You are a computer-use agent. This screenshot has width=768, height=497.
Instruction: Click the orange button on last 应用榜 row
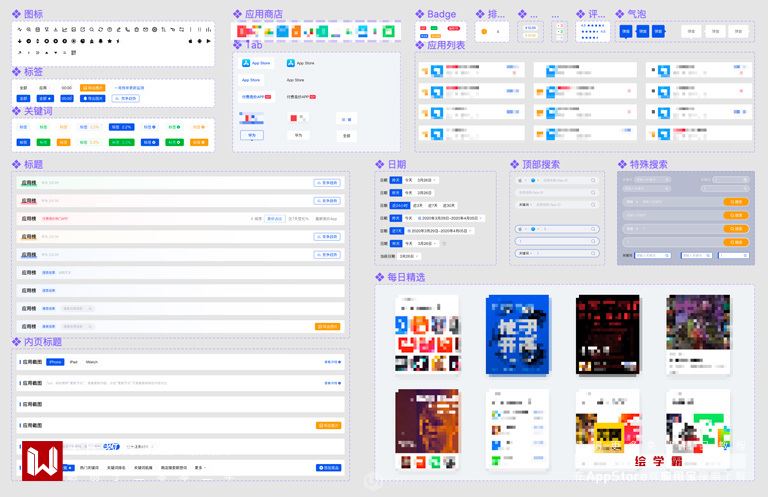tap(328, 327)
